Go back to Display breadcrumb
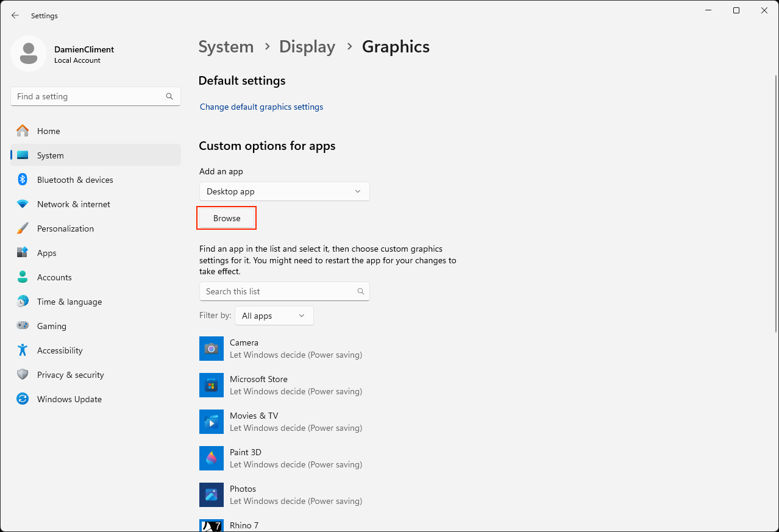This screenshot has height=532, width=779. [x=307, y=47]
